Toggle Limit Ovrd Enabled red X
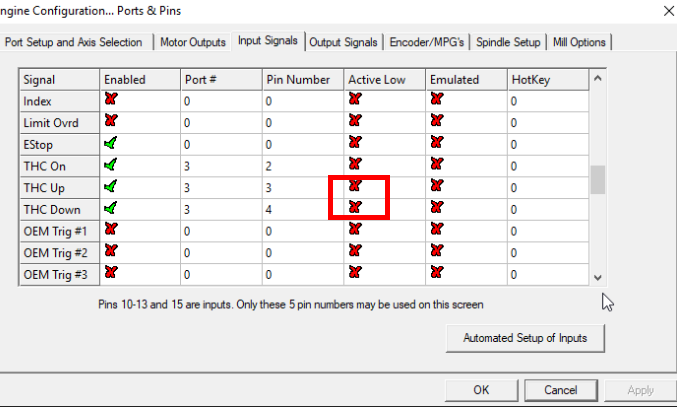The image size is (677, 407). click(x=110, y=121)
